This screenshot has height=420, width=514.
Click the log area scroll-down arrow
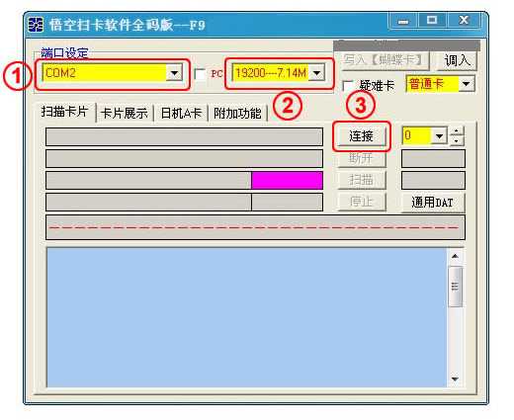pyautogui.click(x=455, y=378)
